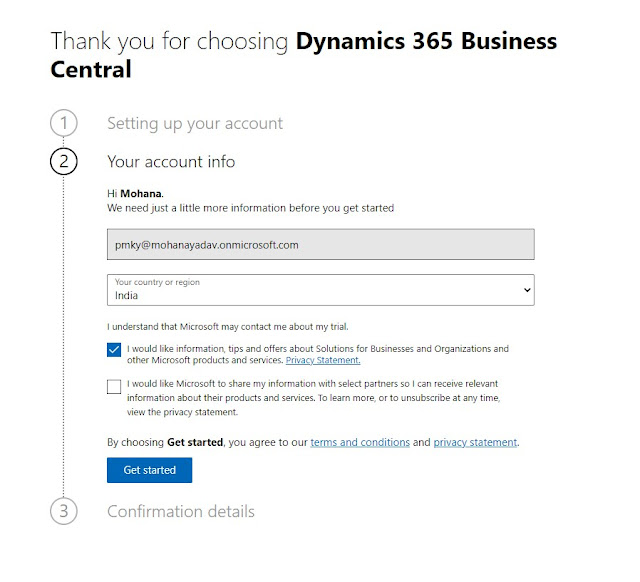Click step 2 circle icon
The width and height of the screenshot is (640, 582).
(63, 161)
